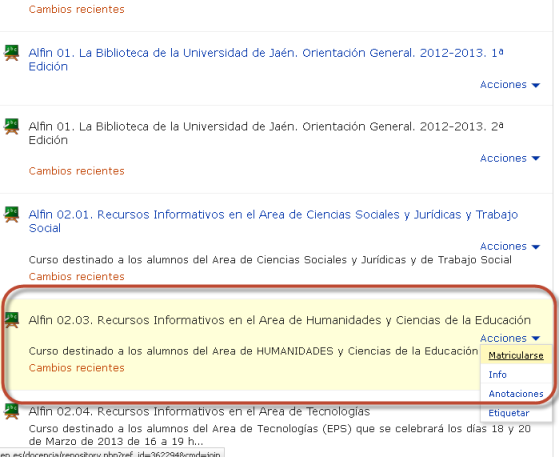The height and width of the screenshot is (457, 559).
Task: Collapse Acciones menu for Alfin 02.03 course
Action: [510, 338]
